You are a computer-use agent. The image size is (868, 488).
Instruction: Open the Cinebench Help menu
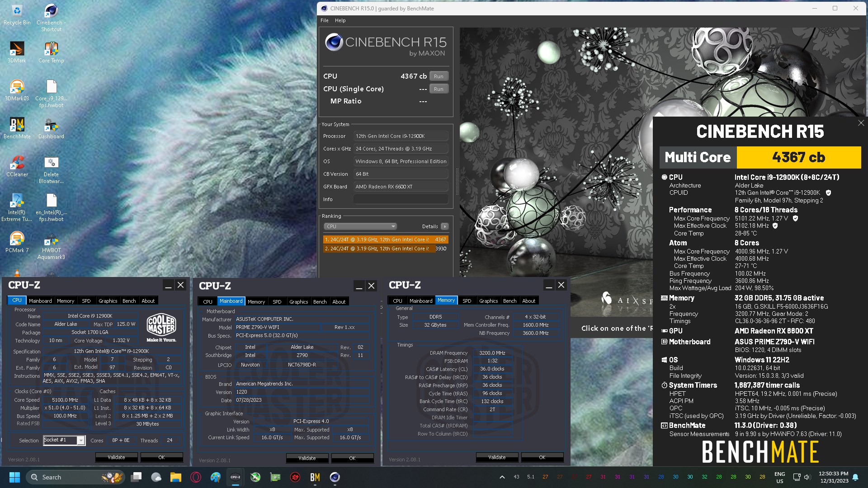[340, 20]
